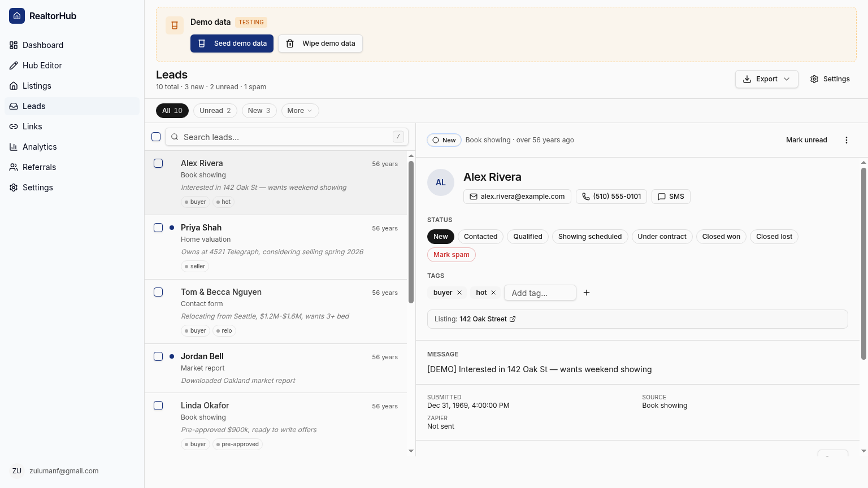The width and height of the screenshot is (868, 488).
Task: Seed demo data
Action: point(232,43)
